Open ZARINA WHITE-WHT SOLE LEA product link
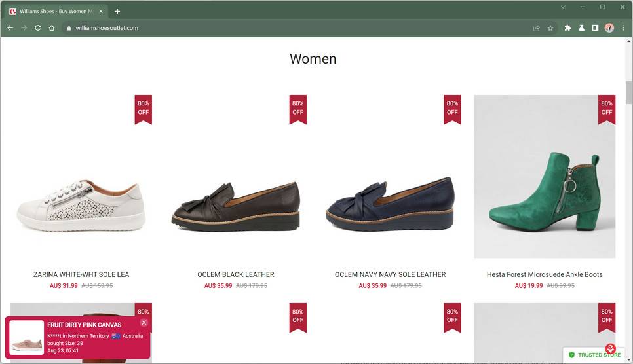Screen dimensions: 633x364 (x=81, y=274)
